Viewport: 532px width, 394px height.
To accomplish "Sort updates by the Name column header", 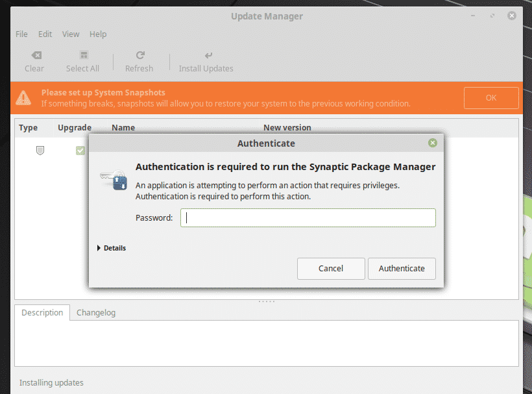I will coord(123,127).
